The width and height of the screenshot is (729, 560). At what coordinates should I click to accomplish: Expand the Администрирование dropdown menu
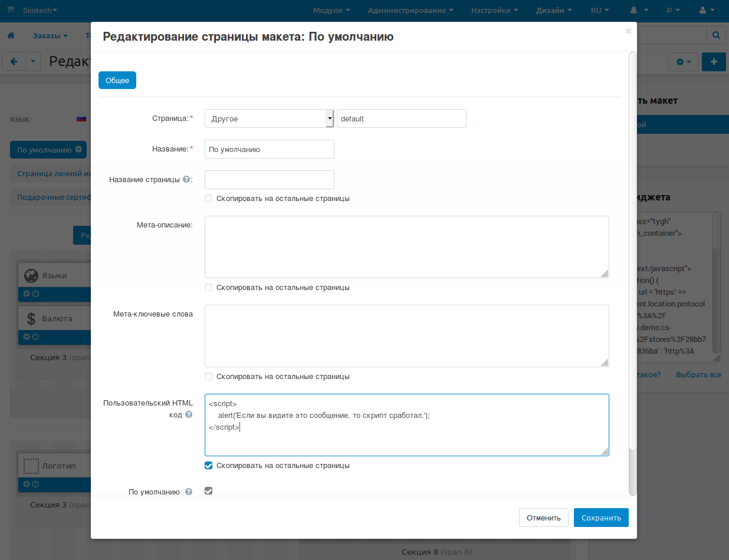[411, 11]
